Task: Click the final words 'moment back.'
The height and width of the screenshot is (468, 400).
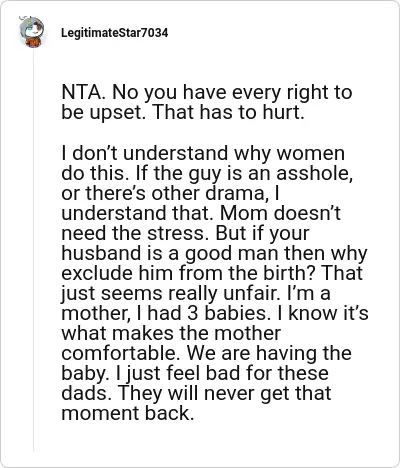Action: (128, 413)
